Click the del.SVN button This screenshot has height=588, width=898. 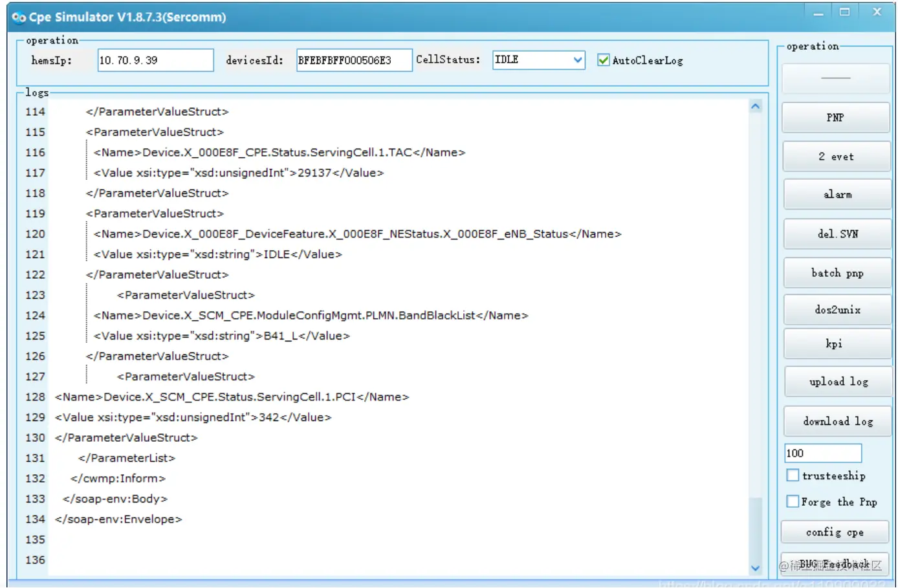837,234
